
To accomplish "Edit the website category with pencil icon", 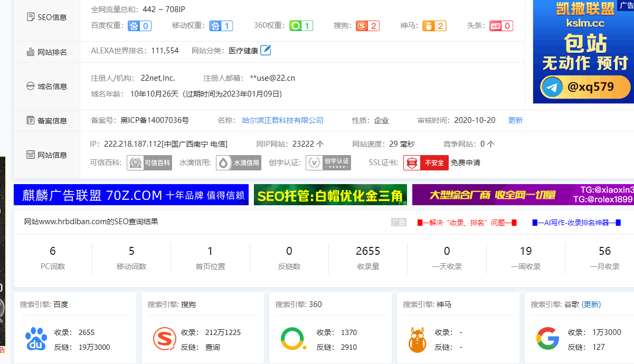I will 266,51.
